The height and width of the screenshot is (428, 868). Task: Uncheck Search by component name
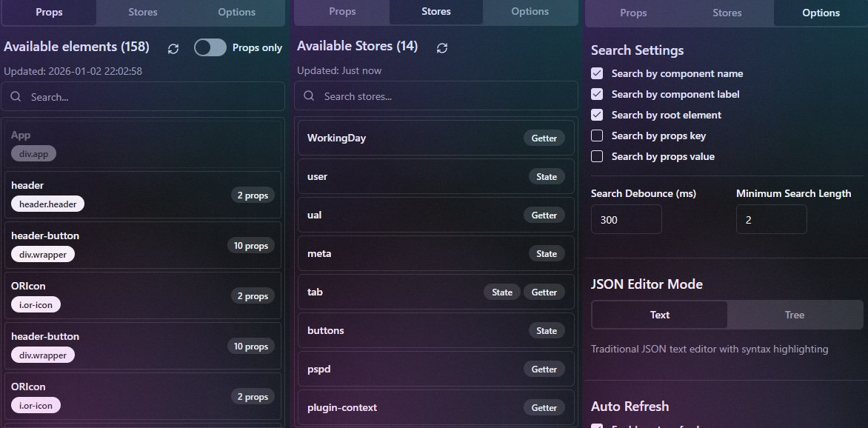597,73
